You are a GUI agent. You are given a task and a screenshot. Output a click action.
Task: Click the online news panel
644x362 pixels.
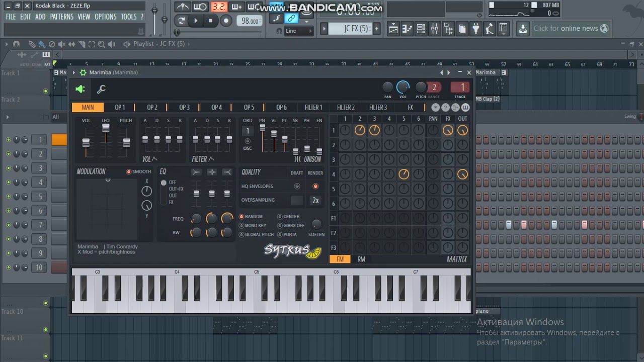571,29
